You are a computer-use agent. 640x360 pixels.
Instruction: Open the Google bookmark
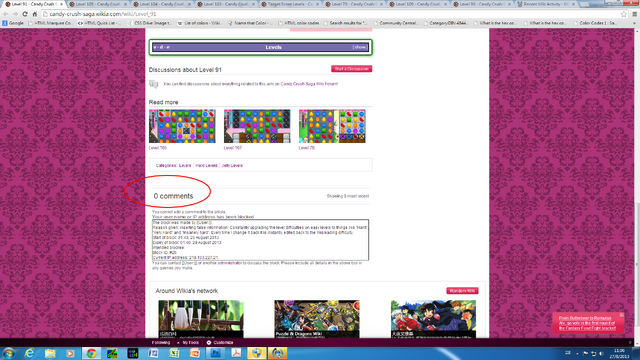pos(13,23)
